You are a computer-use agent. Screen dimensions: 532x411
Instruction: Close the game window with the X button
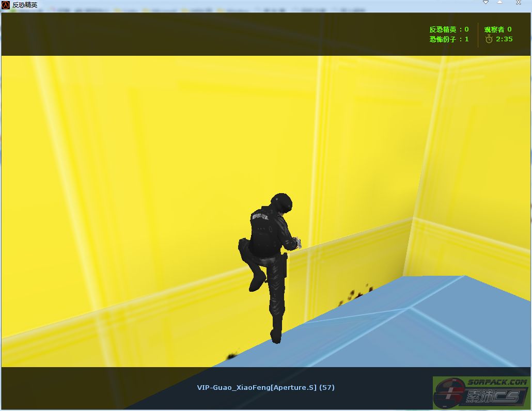[x=519, y=3]
